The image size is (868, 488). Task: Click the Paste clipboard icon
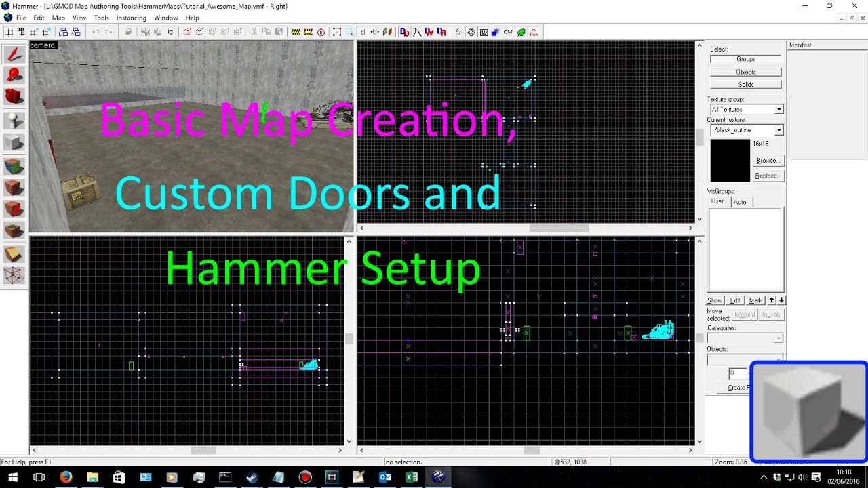click(279, 32)
